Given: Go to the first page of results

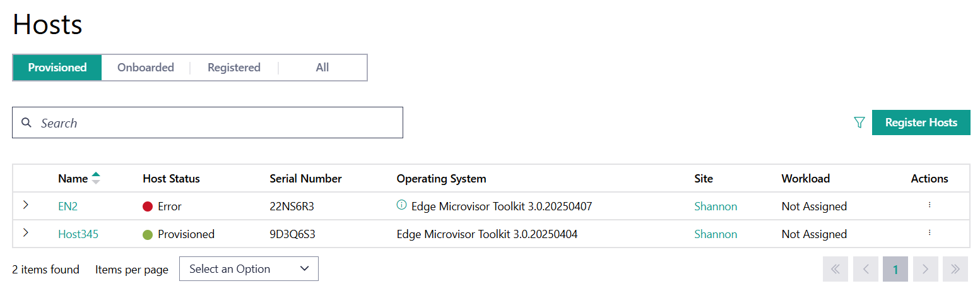Looking at the screenshot, I should [x=835, y=269].
